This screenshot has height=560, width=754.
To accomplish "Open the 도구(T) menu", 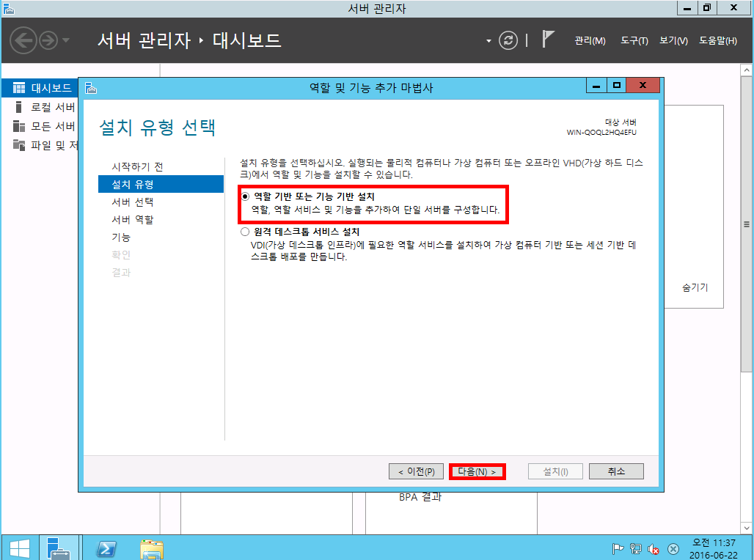I will point(634,41).
